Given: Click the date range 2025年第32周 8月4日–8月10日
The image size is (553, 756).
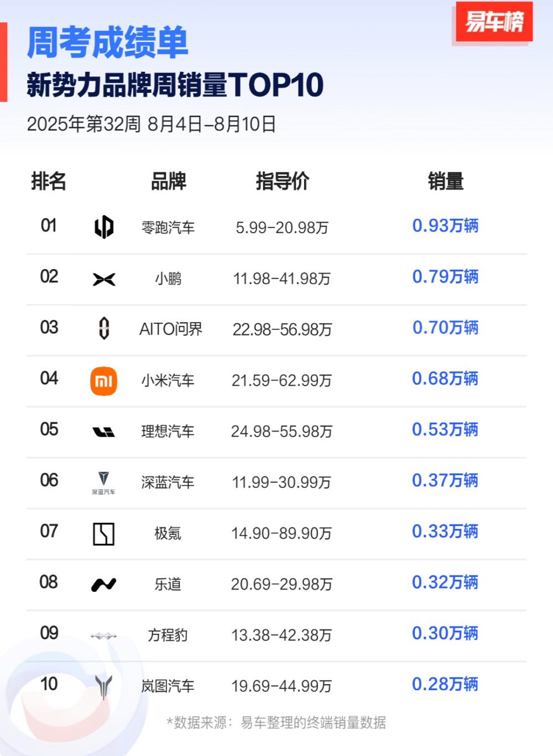Looking at the screenshot, I should click(x=152, y=124).
